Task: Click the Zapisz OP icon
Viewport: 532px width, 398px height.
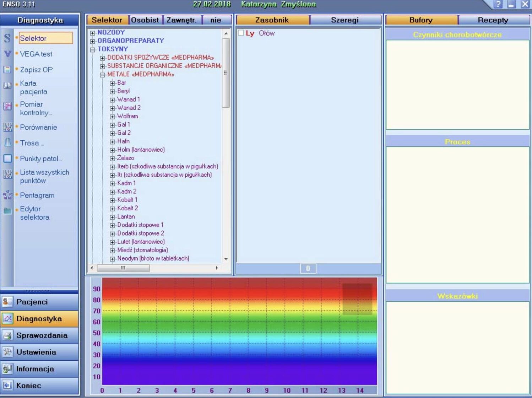Action: pos(7,70)
